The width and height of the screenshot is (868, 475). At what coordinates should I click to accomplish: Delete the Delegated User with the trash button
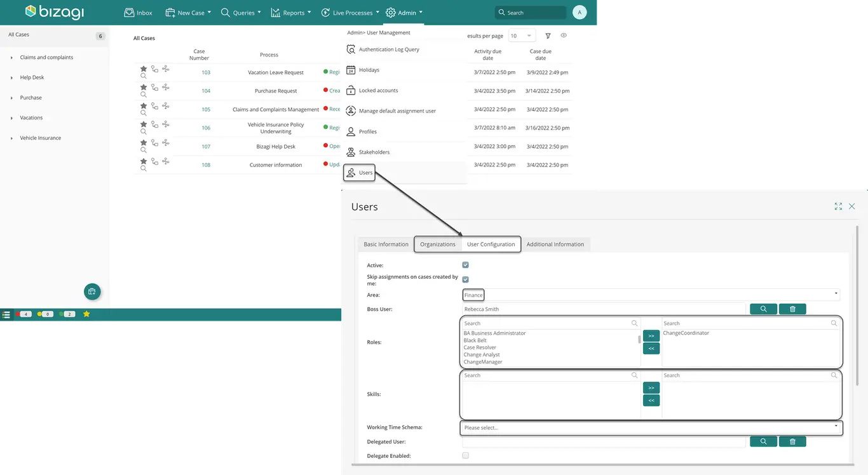(792, 441)
